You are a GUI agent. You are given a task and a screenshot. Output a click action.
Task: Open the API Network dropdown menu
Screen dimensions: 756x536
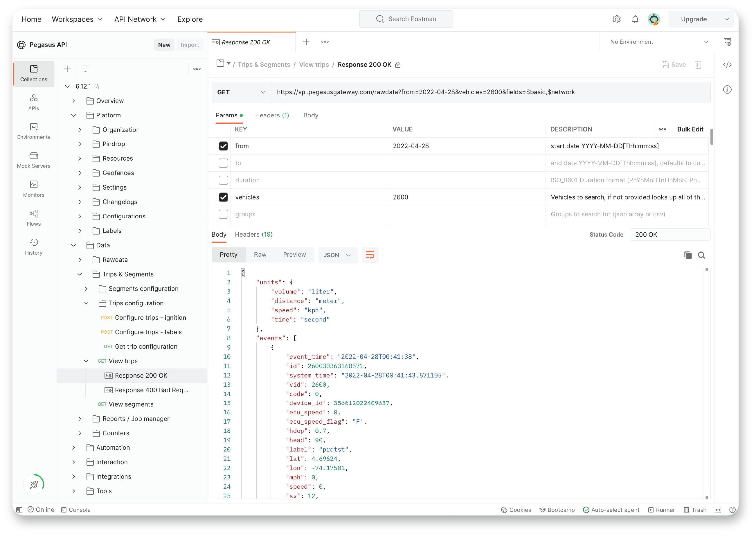click(140, 19)
